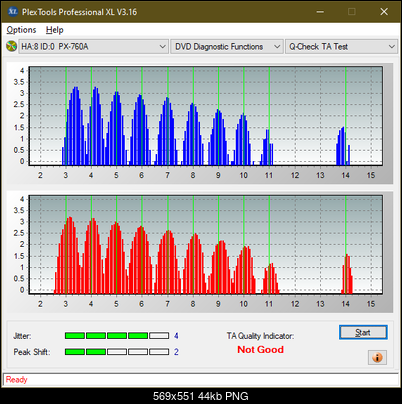Open the Help menu
The width and height of the screenshot is (402, 404).
point(54,30)
